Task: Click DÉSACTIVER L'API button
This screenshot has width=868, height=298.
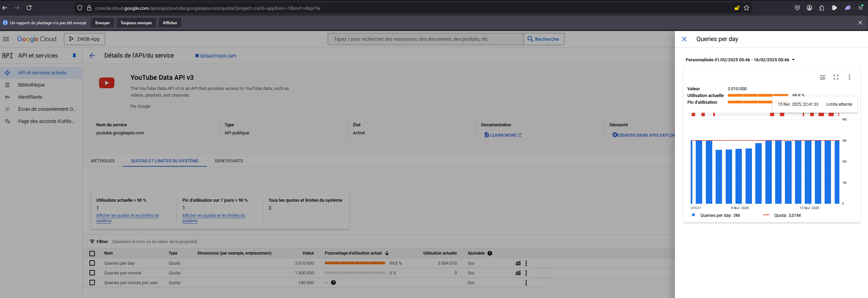Action: (x=216, y=56)
